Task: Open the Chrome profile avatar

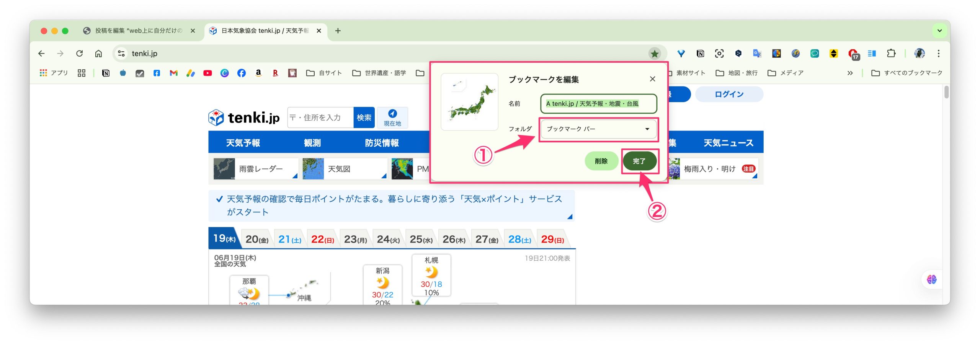Action: click(x=920, y=54)
